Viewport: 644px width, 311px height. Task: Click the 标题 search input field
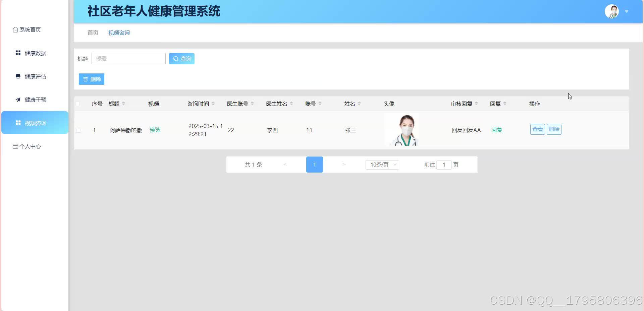128,59
